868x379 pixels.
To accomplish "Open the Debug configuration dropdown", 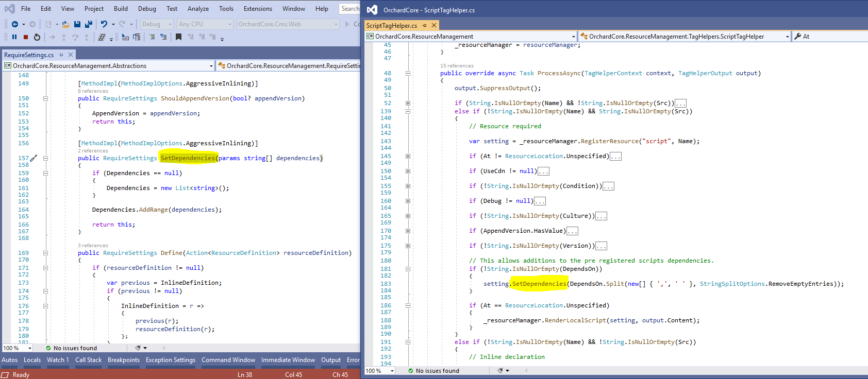I will (x=157, y=24).
